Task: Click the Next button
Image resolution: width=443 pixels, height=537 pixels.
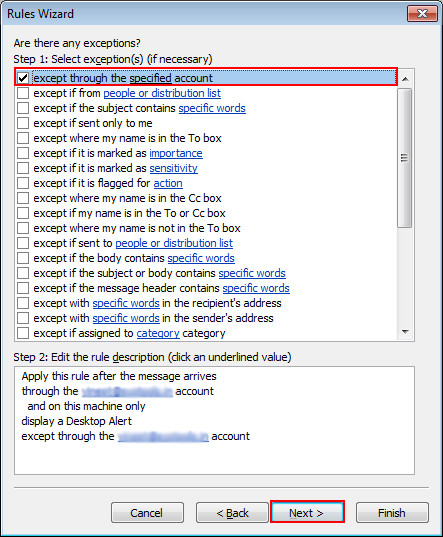Action: point(307,513)
